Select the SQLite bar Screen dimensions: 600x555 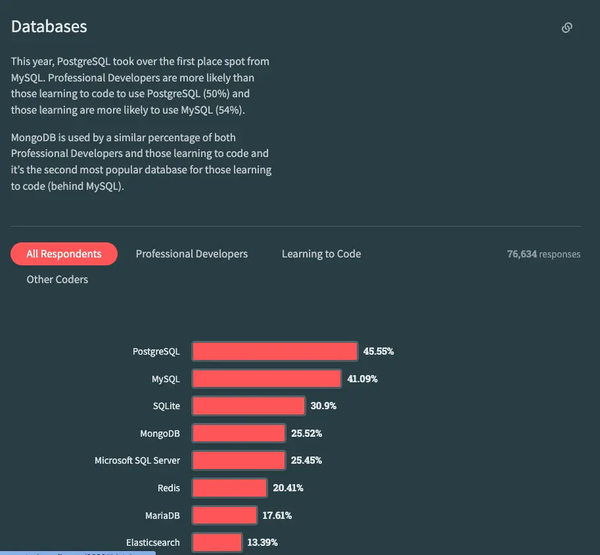coord(248,406)
